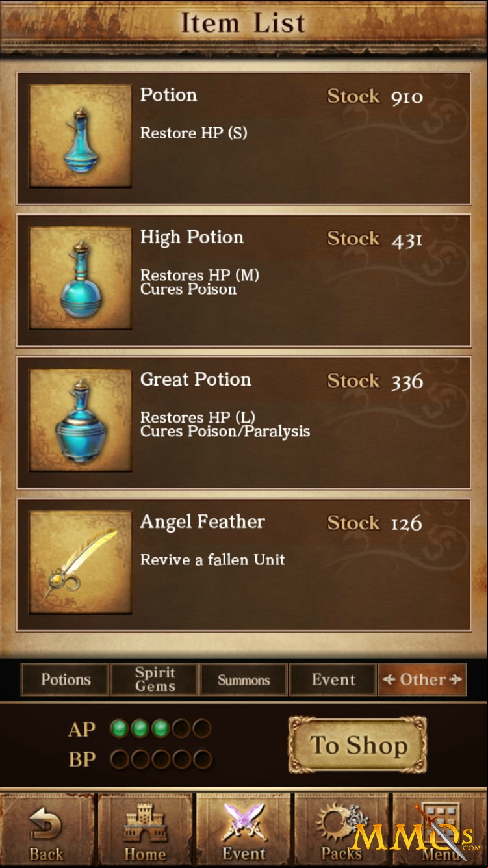This screenshot has width=488, height=868.
Task: Select the High Potion flask icon
Action: (81, 278)
